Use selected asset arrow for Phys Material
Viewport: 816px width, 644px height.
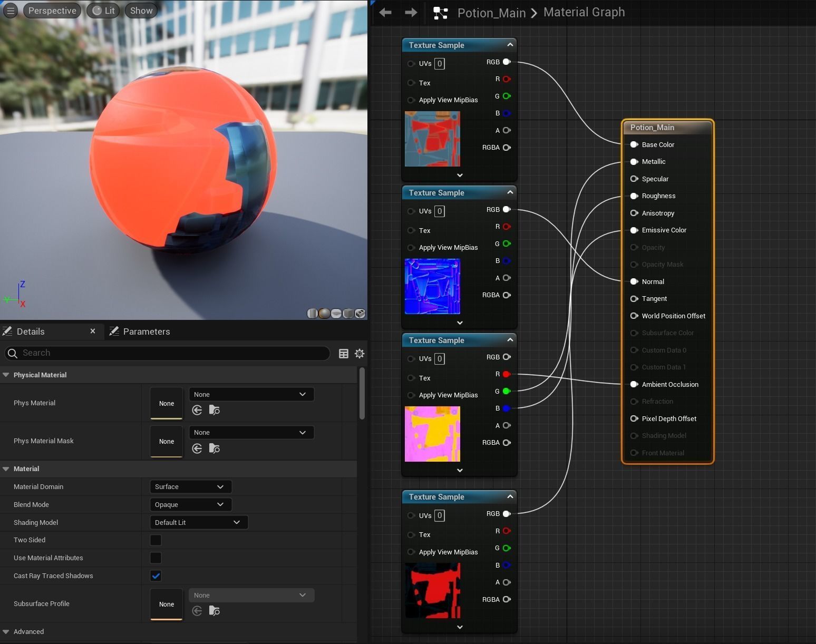click(x=197, y=410)
